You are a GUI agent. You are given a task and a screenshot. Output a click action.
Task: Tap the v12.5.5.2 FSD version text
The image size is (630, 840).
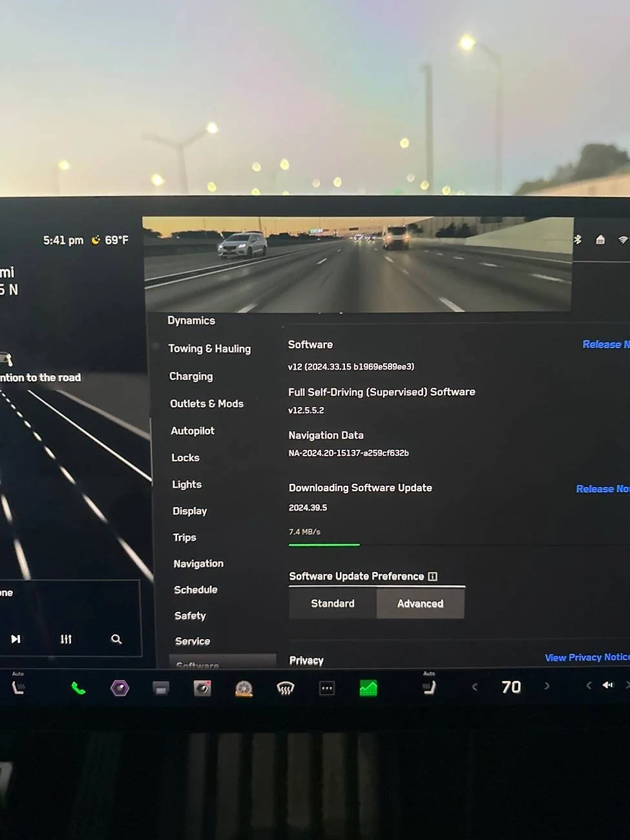pyautogui.click(x=306, y=410)
